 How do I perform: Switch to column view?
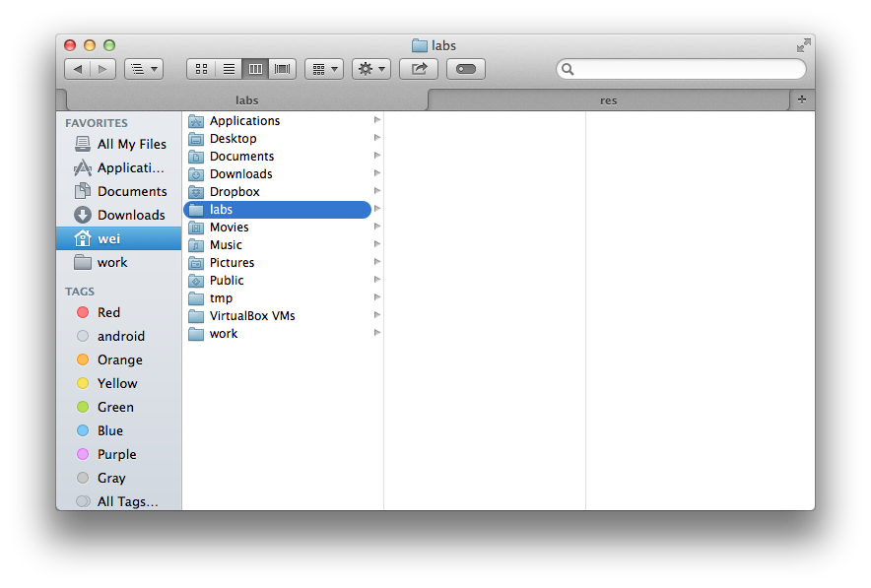tap(255, 69)
